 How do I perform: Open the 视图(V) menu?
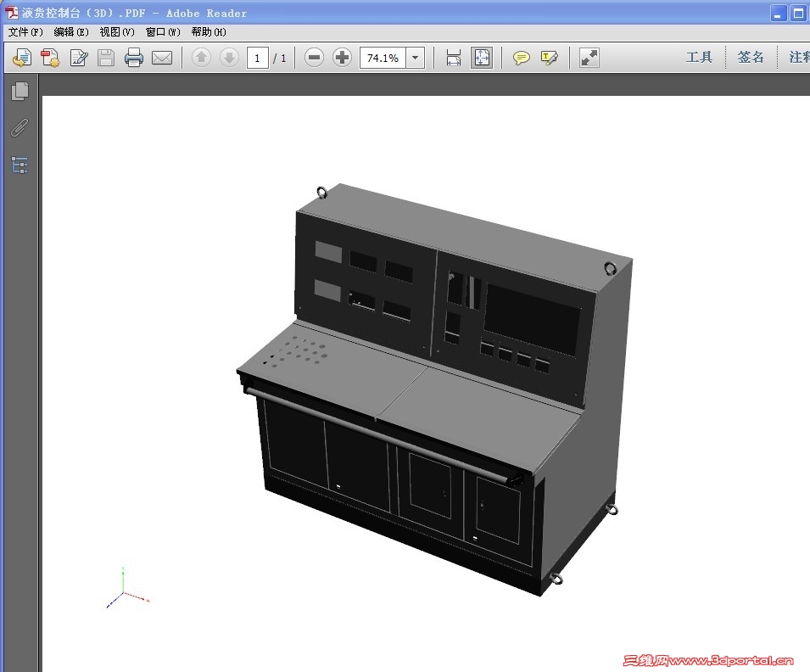coord(117,32)
